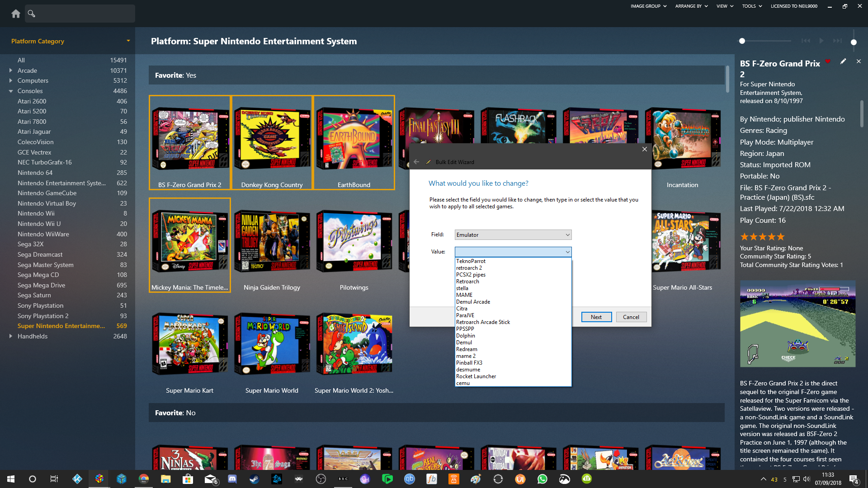Open Platform Category dropdown
Image resolution: width=868 pixels, height=488 pixels.
128,41
